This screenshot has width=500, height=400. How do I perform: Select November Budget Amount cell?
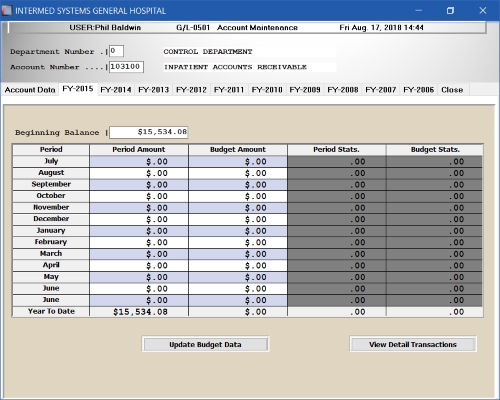[238, 208]
